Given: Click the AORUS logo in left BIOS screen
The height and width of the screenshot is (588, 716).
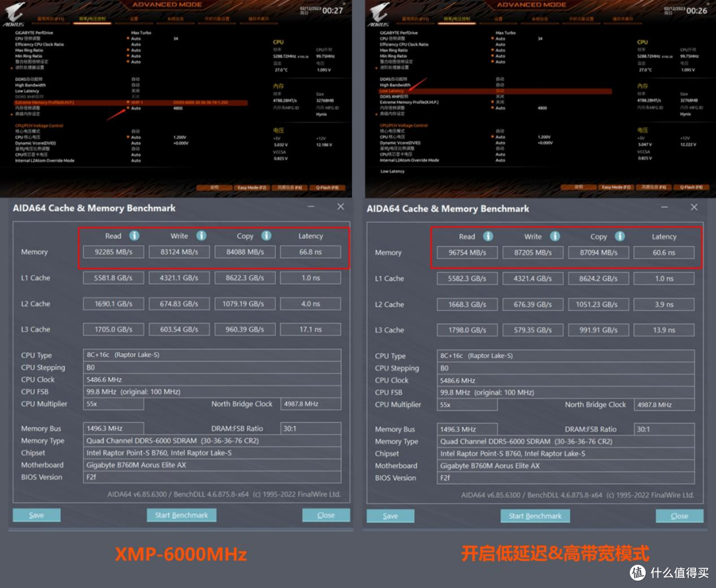Looking at the screenshot, I should tap(14, 14).
